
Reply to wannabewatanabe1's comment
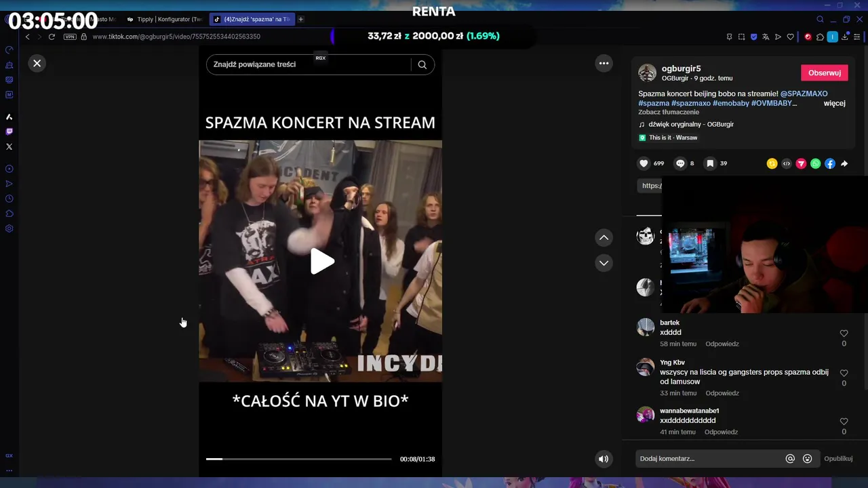pyautogui.click(x=721, y=432)
